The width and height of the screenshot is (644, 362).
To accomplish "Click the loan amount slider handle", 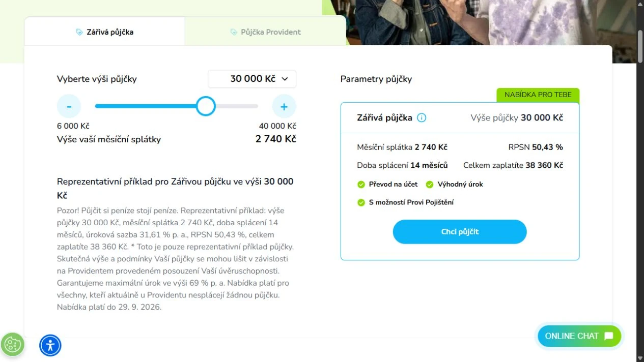I will [x=206, y=106].
